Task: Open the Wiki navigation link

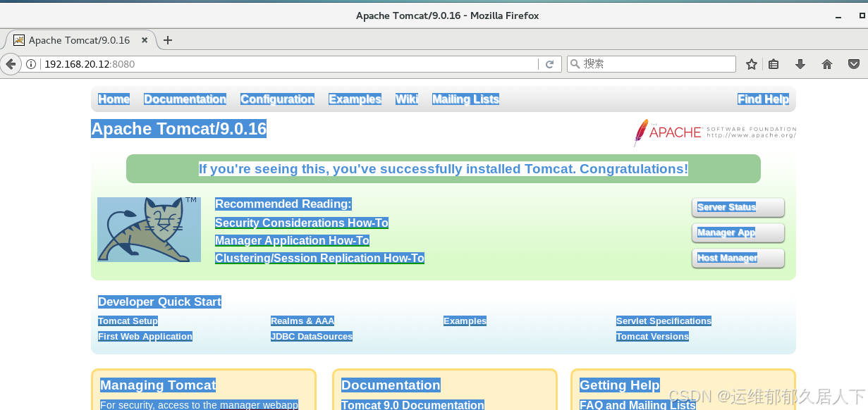Action: click(407, 99)
